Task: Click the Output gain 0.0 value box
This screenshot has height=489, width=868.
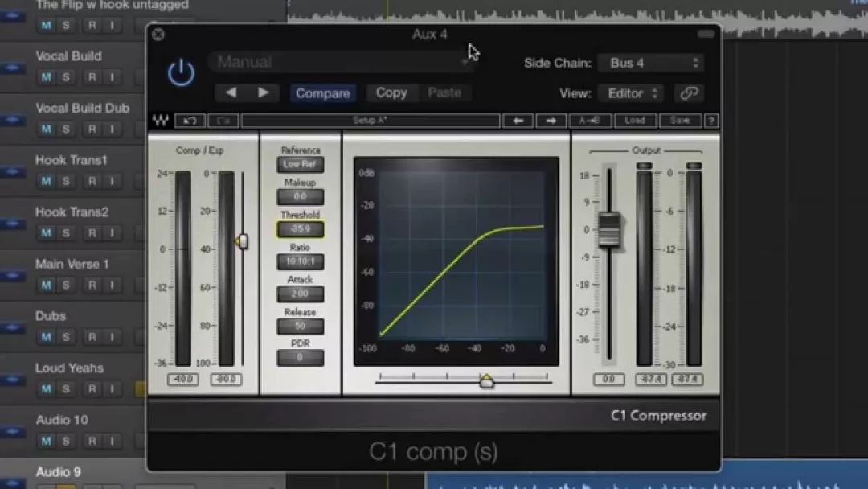Action: tap(608, 380)
